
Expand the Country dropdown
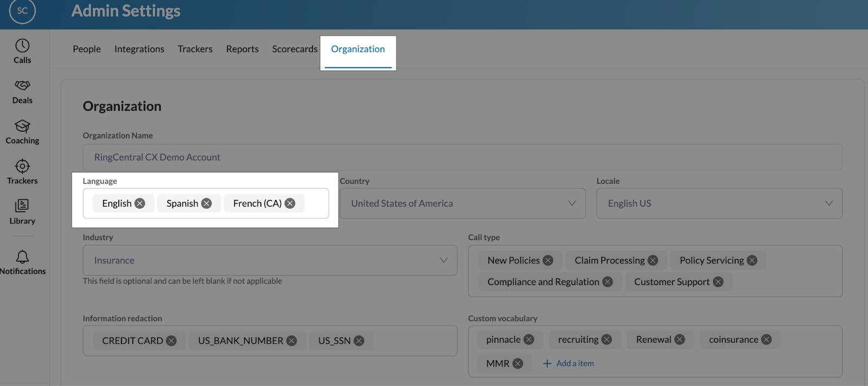[x=571, y=203]
